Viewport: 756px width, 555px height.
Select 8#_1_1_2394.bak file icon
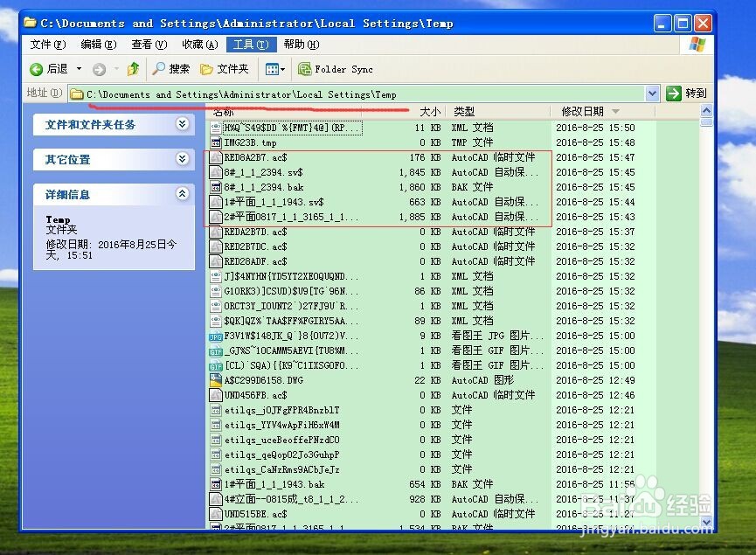click(x=216, y=187)
